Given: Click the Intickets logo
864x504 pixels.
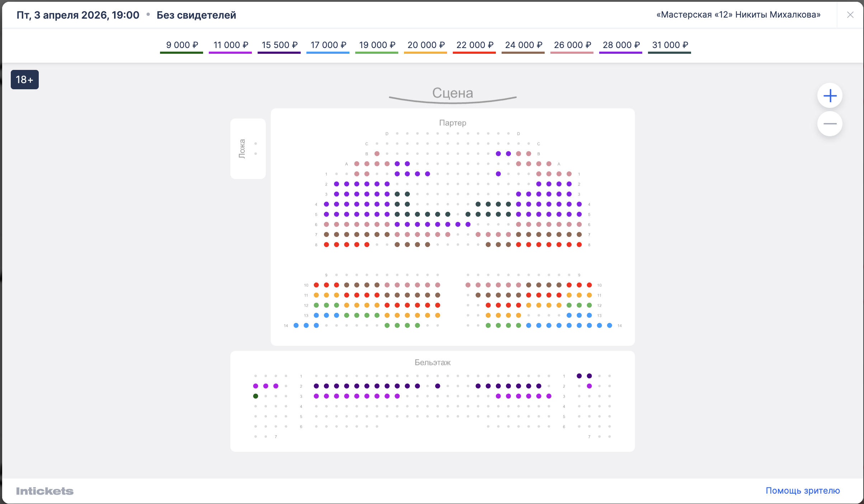Looking at the screenshot, I should (x=45, y=491).
